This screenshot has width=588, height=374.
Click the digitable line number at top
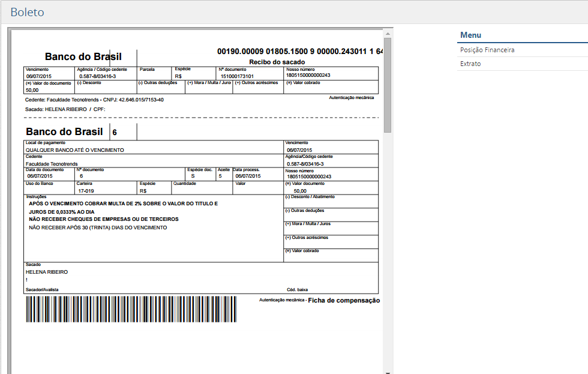[300, 52]
